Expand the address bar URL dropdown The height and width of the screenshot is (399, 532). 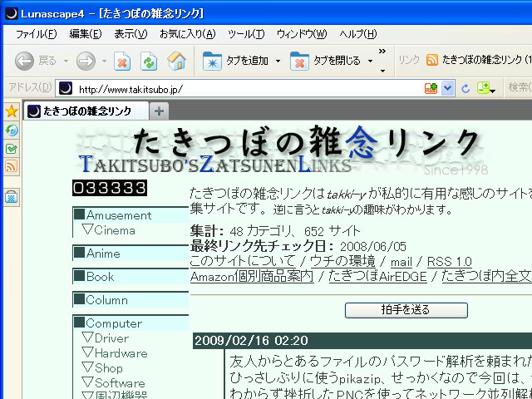(448, 88)
